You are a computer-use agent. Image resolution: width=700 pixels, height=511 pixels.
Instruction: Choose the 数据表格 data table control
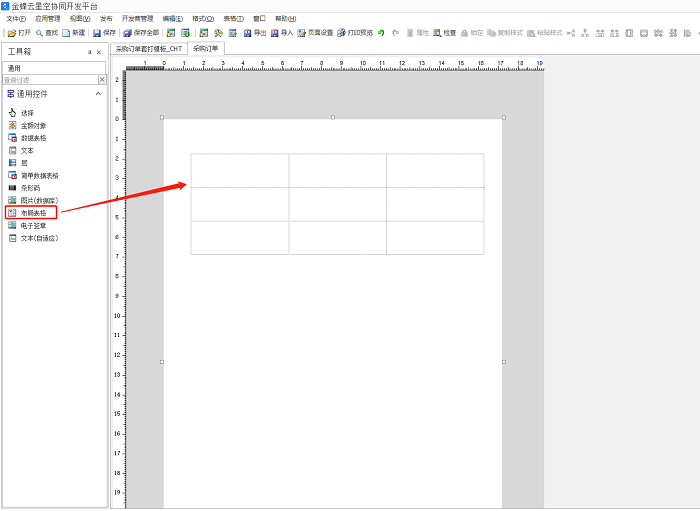tap(33, 138)
